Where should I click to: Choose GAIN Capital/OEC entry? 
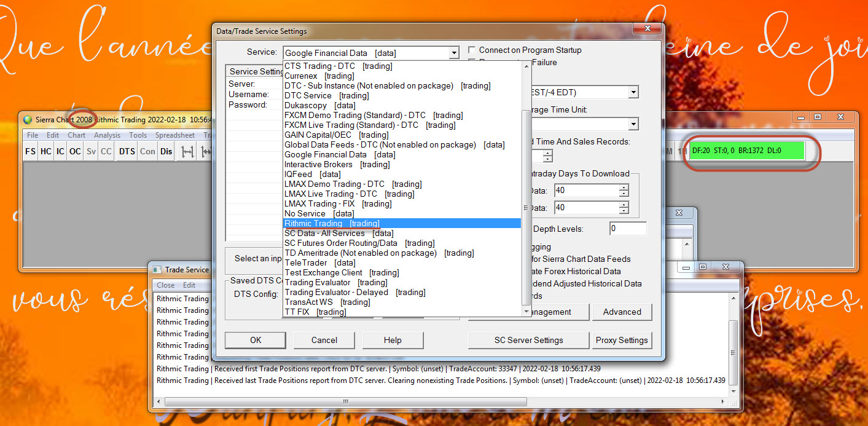click(x=402, y=135)
